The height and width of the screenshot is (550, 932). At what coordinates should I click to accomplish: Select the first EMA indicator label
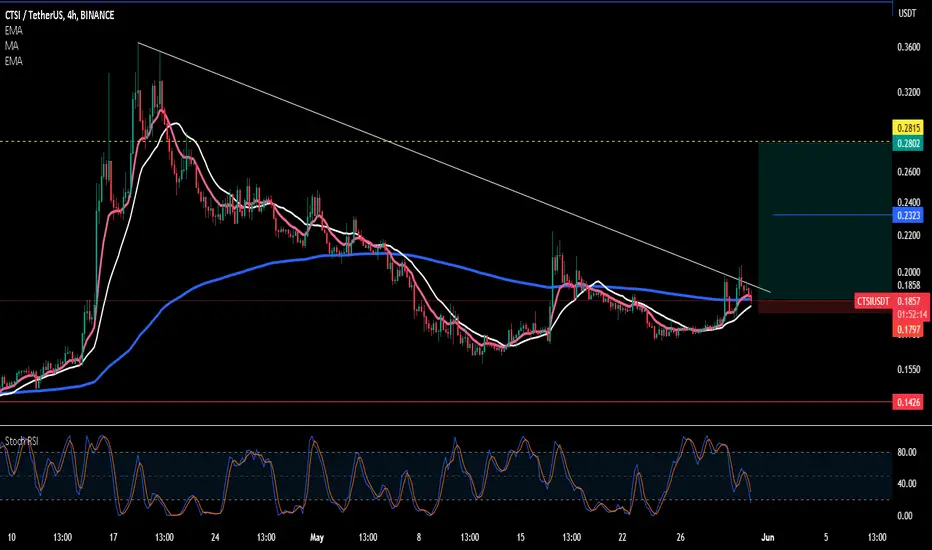click(14, 30)
